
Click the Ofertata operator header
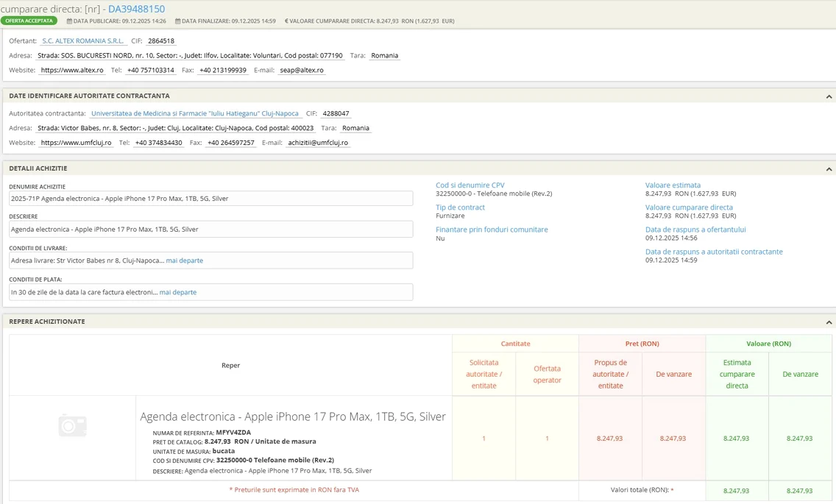[x=547, y=374]
